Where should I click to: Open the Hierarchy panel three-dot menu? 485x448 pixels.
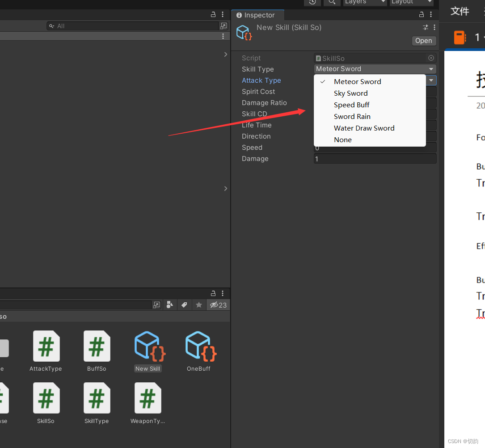click(223, 15)
